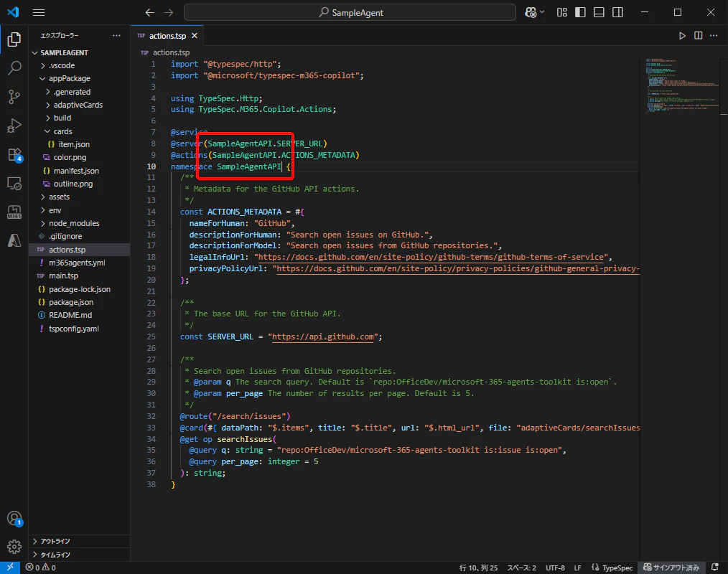Image resolution: width=728 pixels, height=574 pixels.
Task: Follow the https://api.github.com link
Action: point(322,337)
